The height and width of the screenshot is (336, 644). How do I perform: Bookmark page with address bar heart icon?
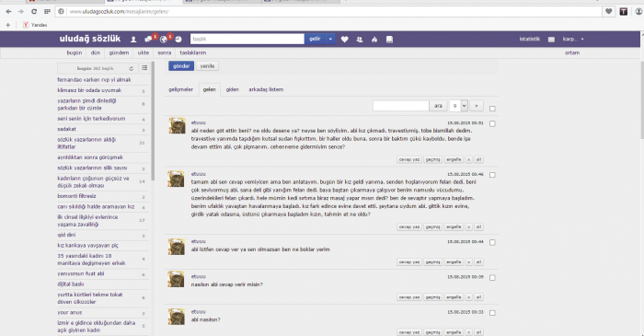point(609,11)
